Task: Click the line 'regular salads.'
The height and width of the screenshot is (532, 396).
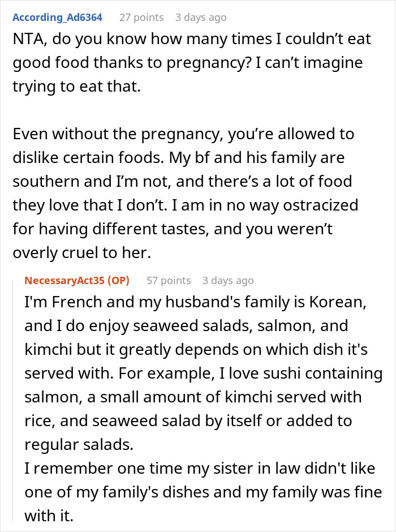Action: coord(79,445)
